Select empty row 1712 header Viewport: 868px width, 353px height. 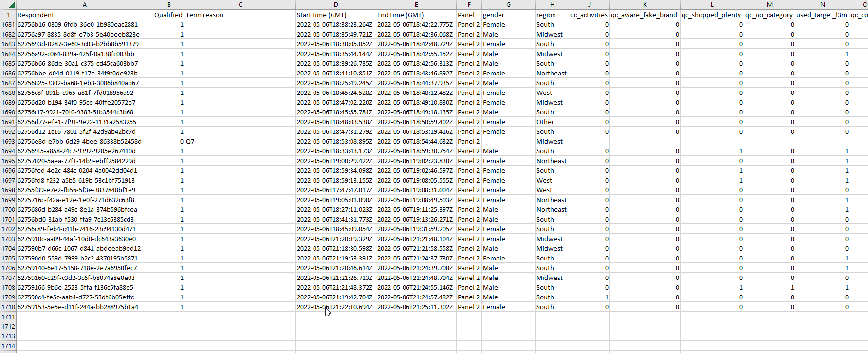pyautogui.click(x=8, y=327)
